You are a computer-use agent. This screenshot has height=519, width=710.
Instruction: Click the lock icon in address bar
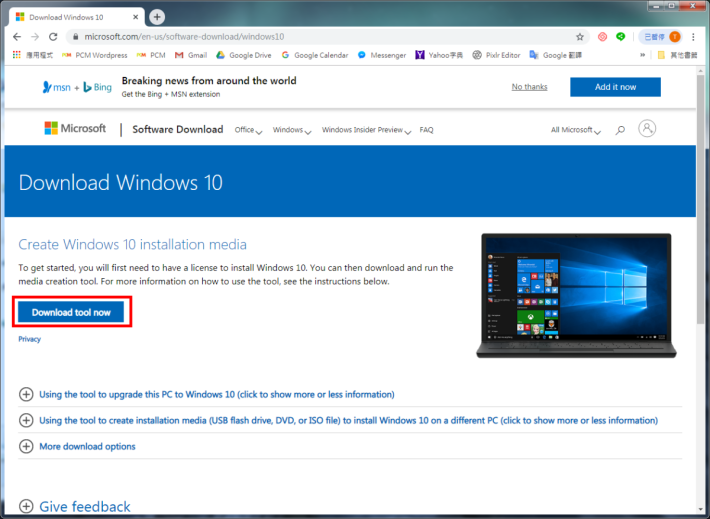click(76, 37)
